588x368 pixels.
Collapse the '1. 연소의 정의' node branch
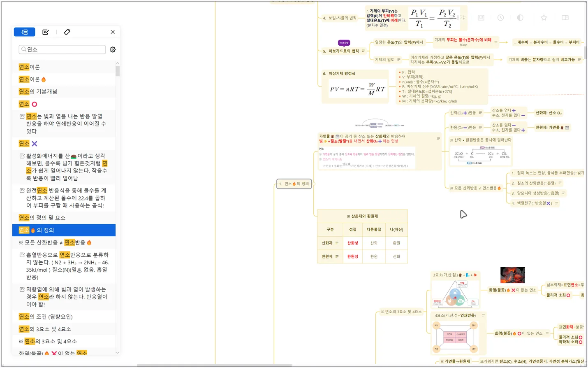[313, 184]
